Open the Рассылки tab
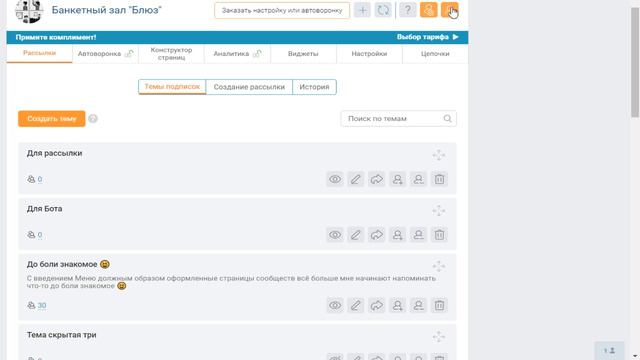Viewport: 640px width, 360px height. (x=39, y=53)
